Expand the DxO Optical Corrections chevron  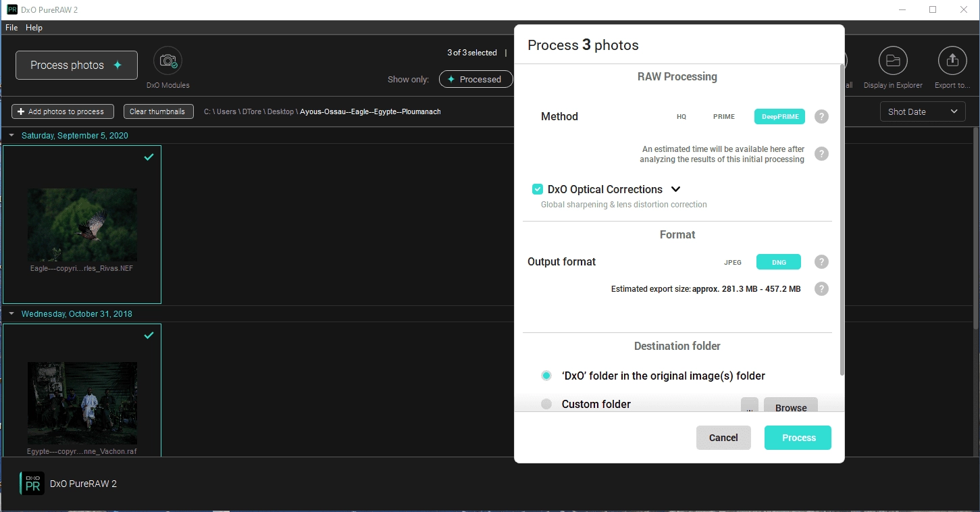coord(675,189)
